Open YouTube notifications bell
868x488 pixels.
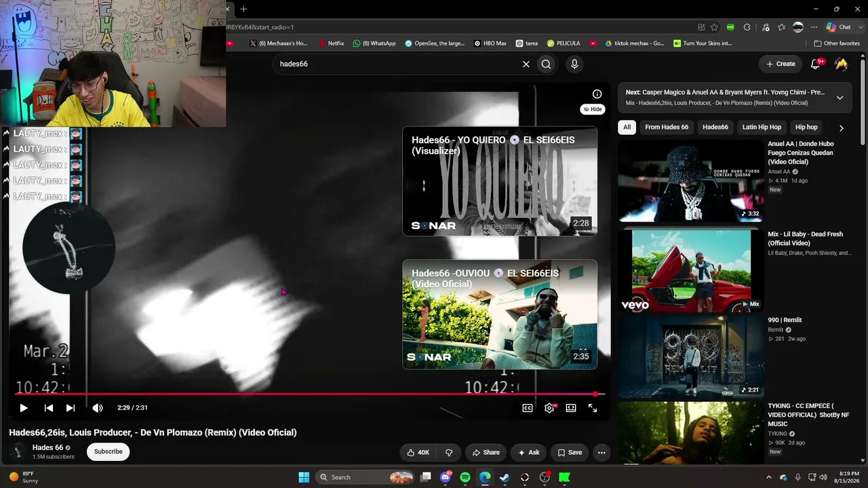(x=816, y=64)
